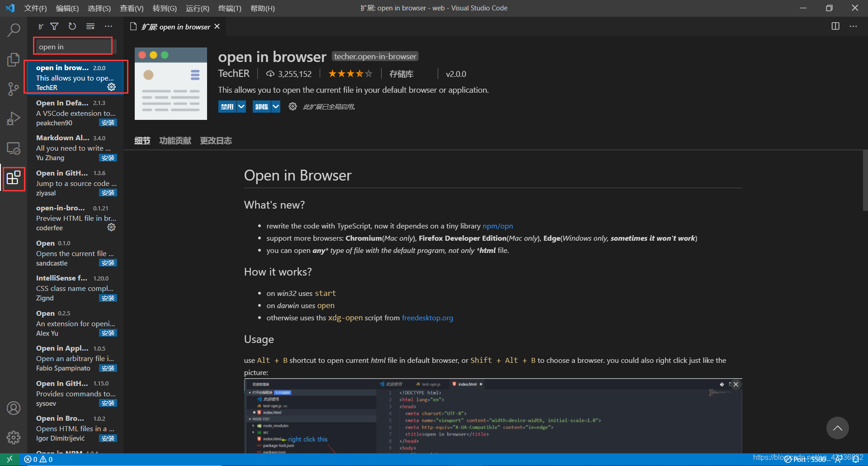This screenshot has height=466, width=868.
Task: Click the star rating of the extension
Action: tap(350, 73)
